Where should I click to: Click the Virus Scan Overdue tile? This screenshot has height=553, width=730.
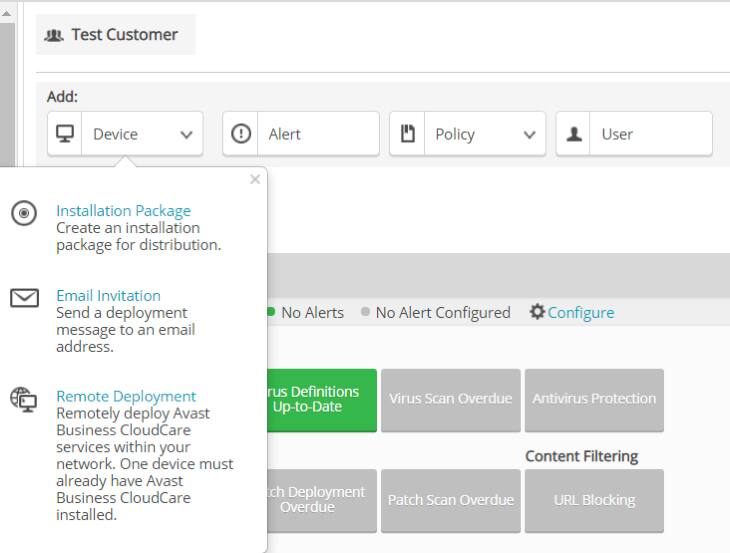point(449,399)
